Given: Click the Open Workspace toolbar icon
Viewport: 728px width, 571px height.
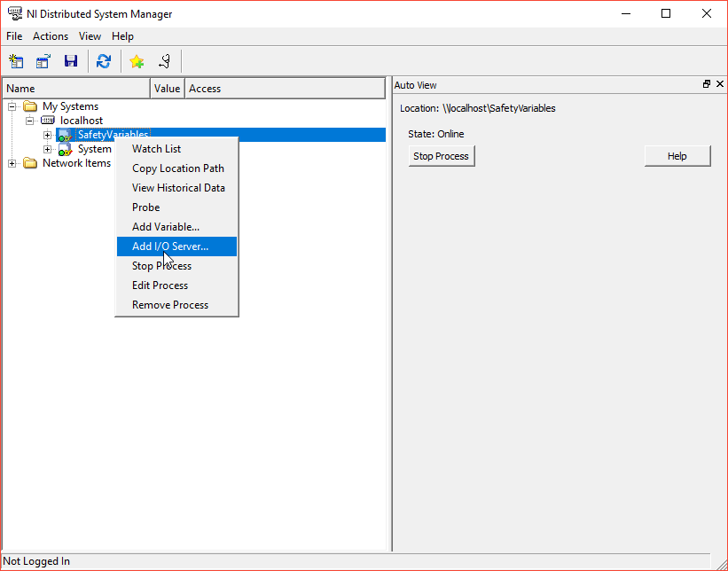Looking at the screenshot, I should [x=43, y=61].
